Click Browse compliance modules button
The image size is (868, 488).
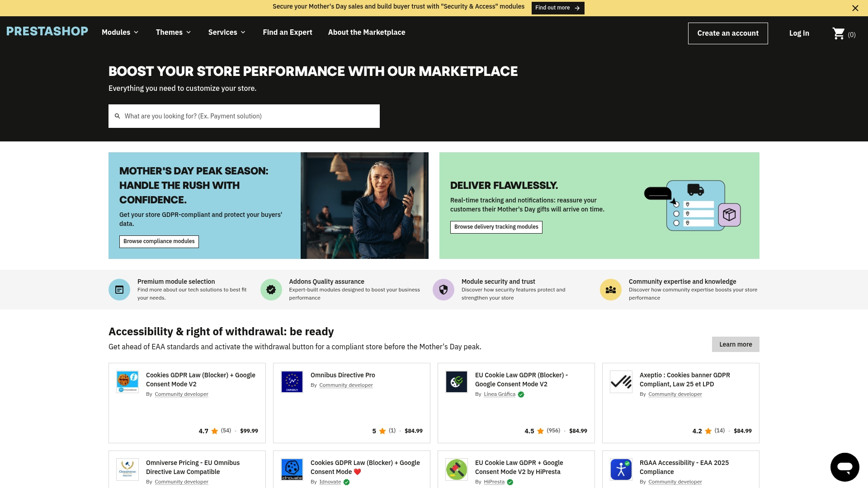(x=159, y=242)
